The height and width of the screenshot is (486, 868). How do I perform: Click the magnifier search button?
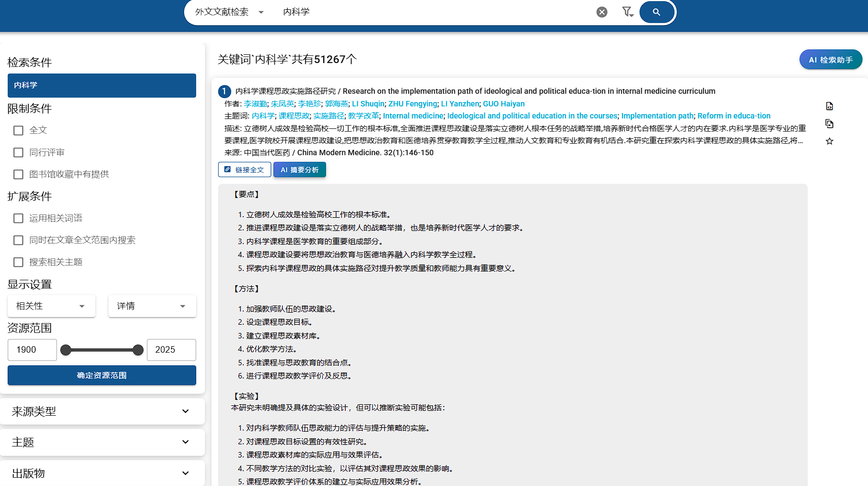coord(656,12)
